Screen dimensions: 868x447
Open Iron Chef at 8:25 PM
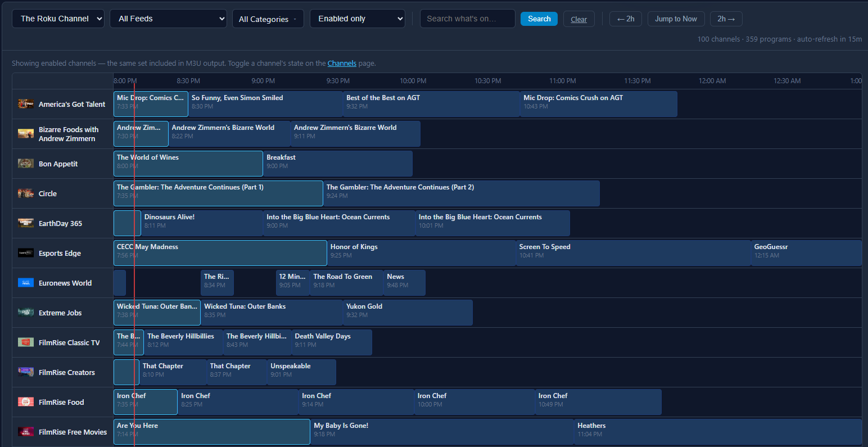238,402
